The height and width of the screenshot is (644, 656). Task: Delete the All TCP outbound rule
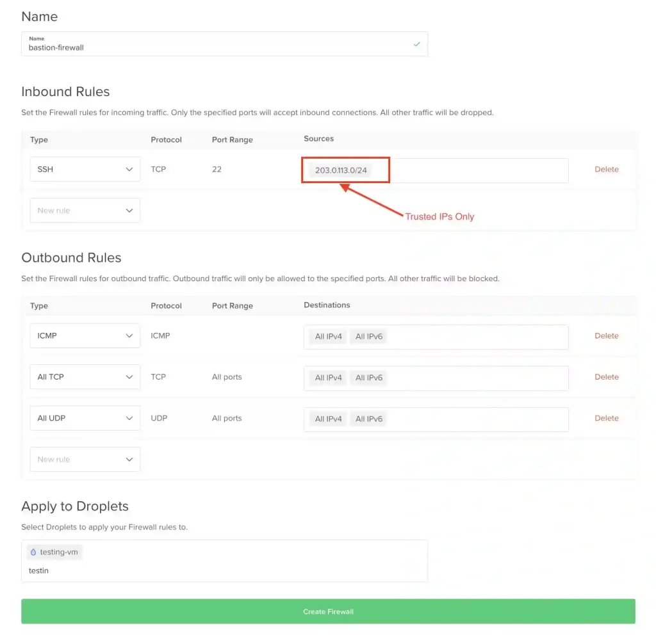[606, 377]
